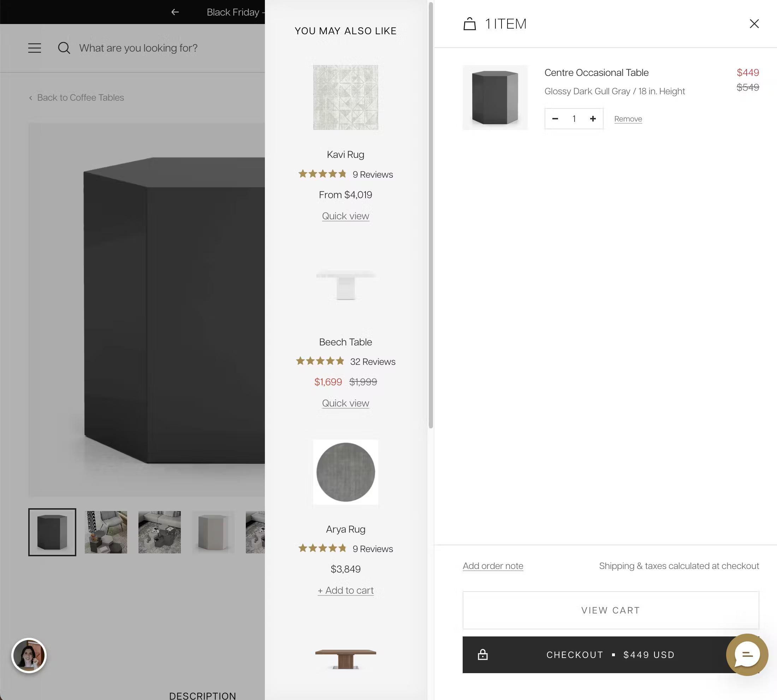Click the search magnifier icon
Viewport: 777px width, 700px height.
[x=64, y=48]
